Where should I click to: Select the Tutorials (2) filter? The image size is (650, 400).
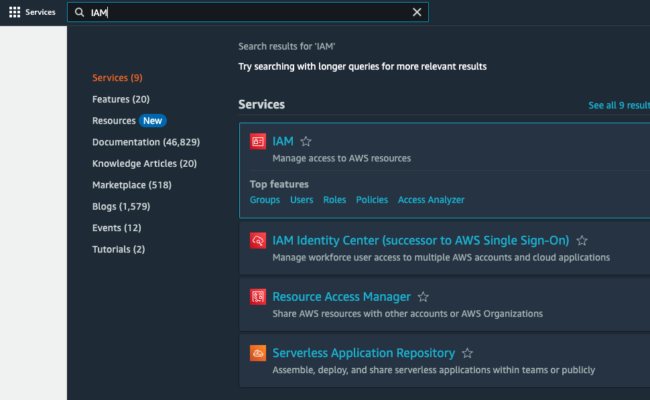pyautogui.click(x=119, y=250)
